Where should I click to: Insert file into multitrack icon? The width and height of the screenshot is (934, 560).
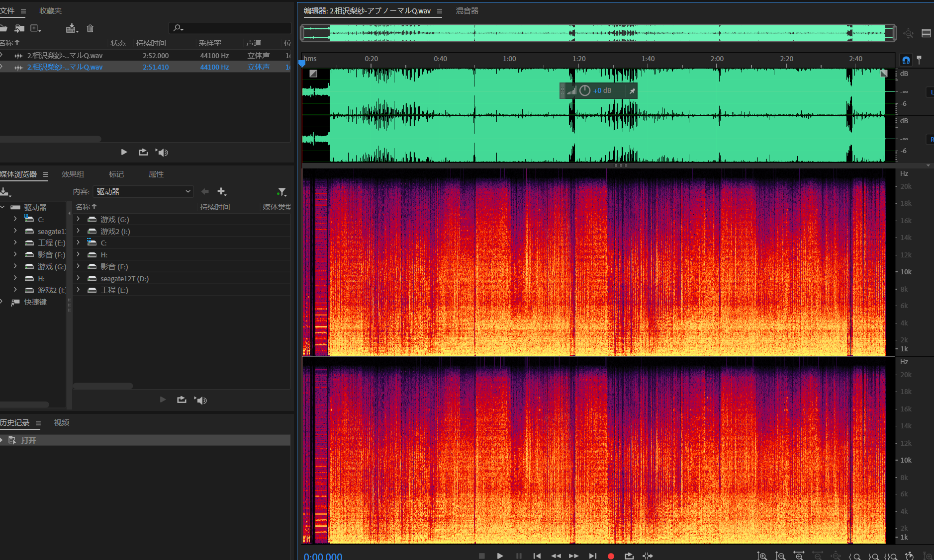pos(72,28)
